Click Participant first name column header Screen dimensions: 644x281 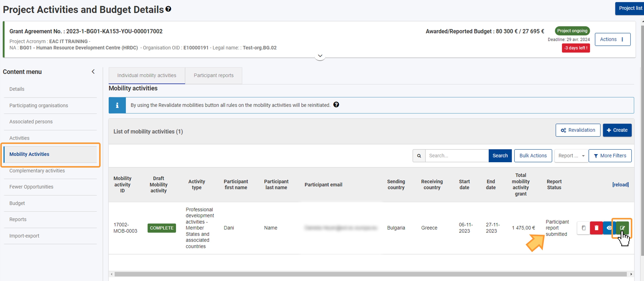[x=236, y=185]
